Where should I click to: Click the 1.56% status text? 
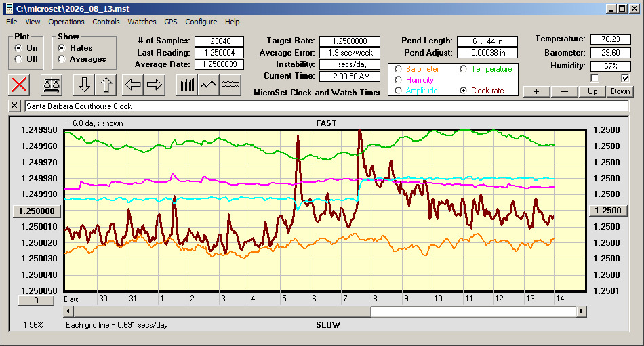(x=33, y=325)
